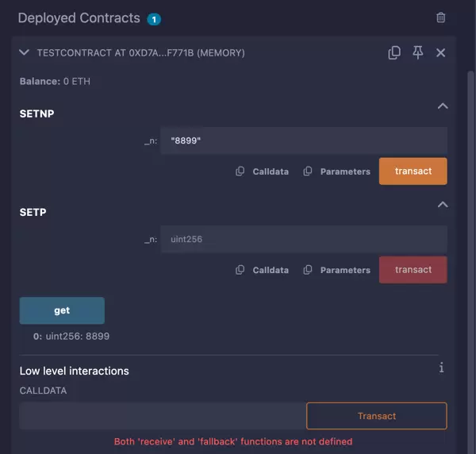Viewport: 476px width, 454px height.
Task: Collapse the TESTCONTRACT instance chevron
Action: coord(25,53)
